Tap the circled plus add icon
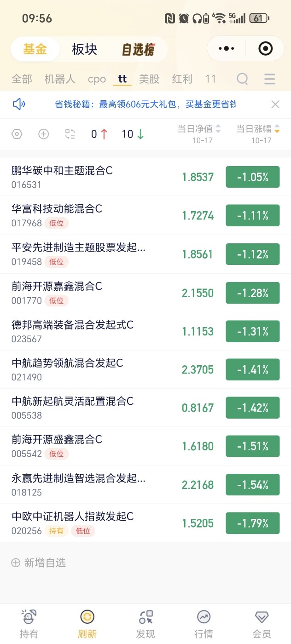291x644 pixels. click(x=43, y=134)
